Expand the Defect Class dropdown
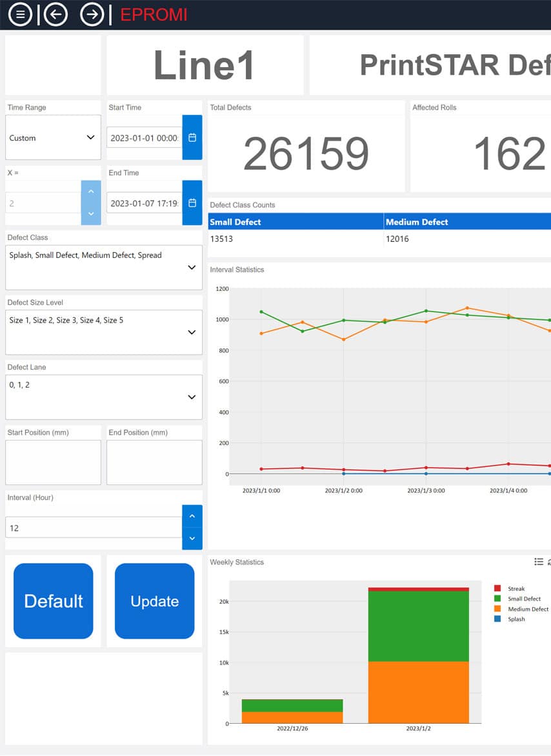 click(104, 267)
